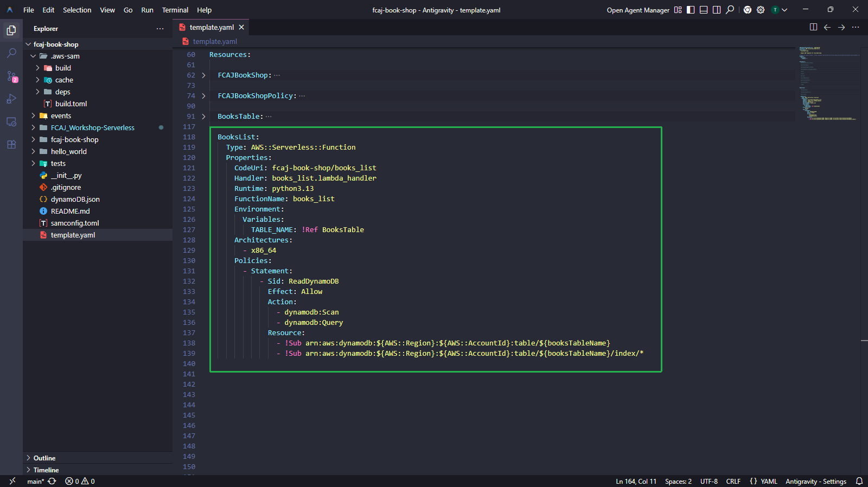This screenshot has height=487, width=868.
Task: Click the remote window indicator in status bar
Action: pyautogui.click(x=12, y=481)
